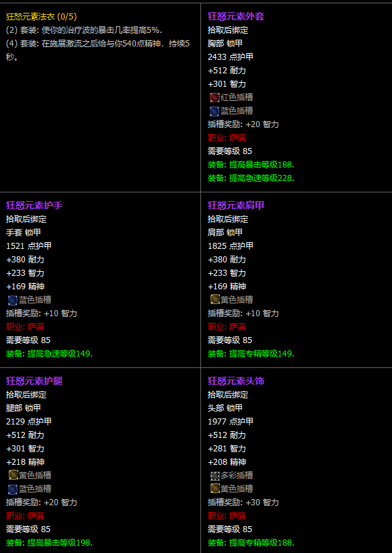
Task: Click the yellow socket icon in 狂怒元素护腿
Action: pyautogui.click(x=13, y=475)
